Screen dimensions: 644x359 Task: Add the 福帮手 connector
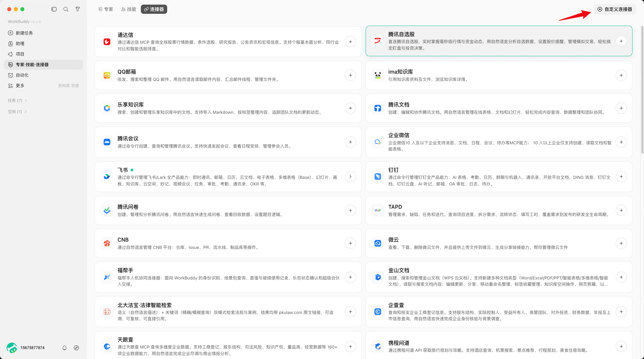pyautogui.click(x=350, y=277)
